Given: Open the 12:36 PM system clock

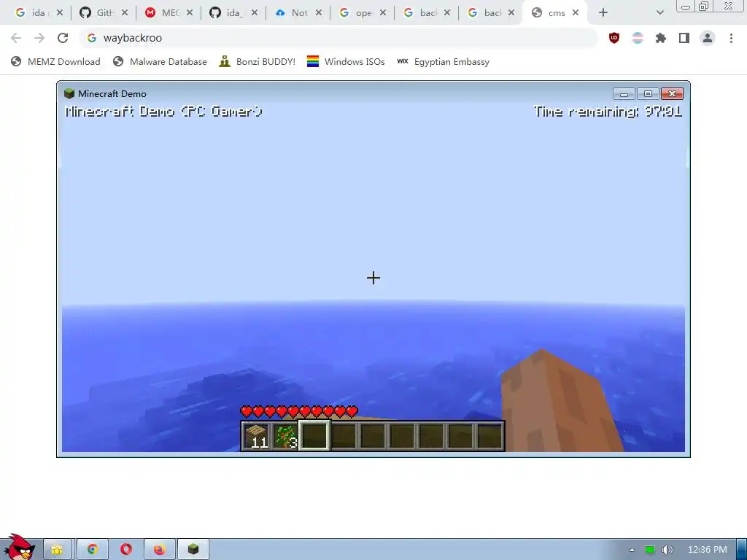Looking at the screenshot, I should click(707, 550).
